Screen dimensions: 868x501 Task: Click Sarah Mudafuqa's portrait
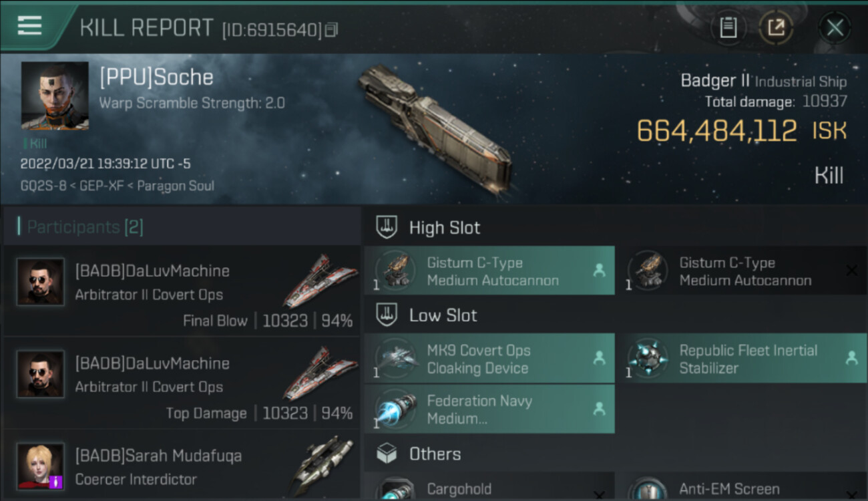click(x=41, y=466)
